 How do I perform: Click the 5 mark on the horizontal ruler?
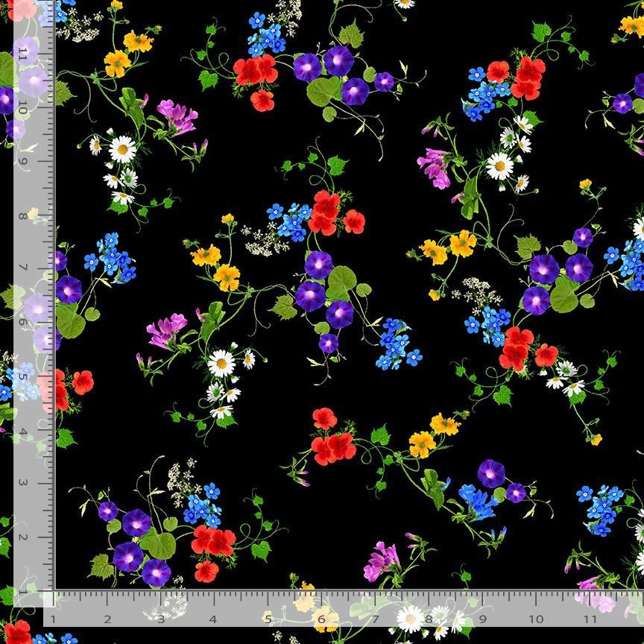tap(268, 619)
